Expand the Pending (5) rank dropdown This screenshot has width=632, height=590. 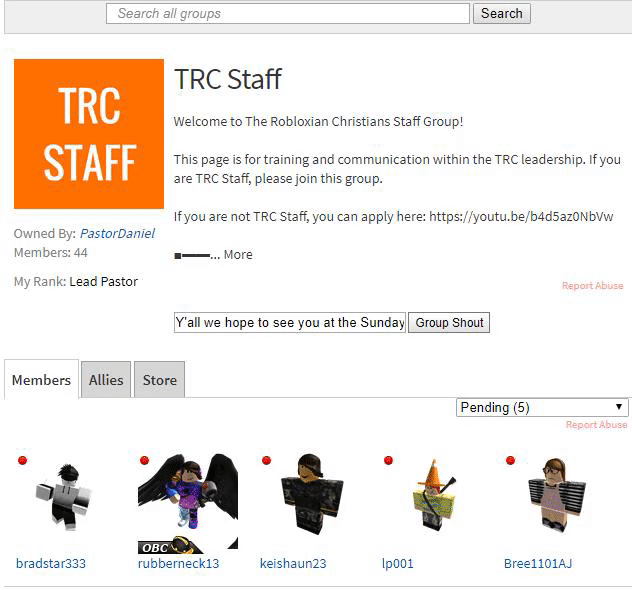click(542, 407)
